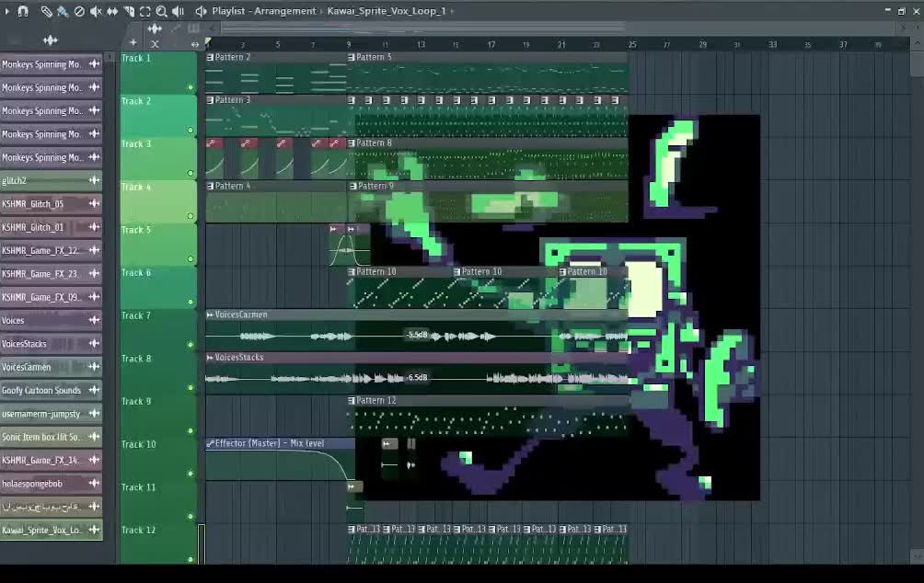
Task: Mute Track 2 using its green dot
Action: (x=191, y=131)
